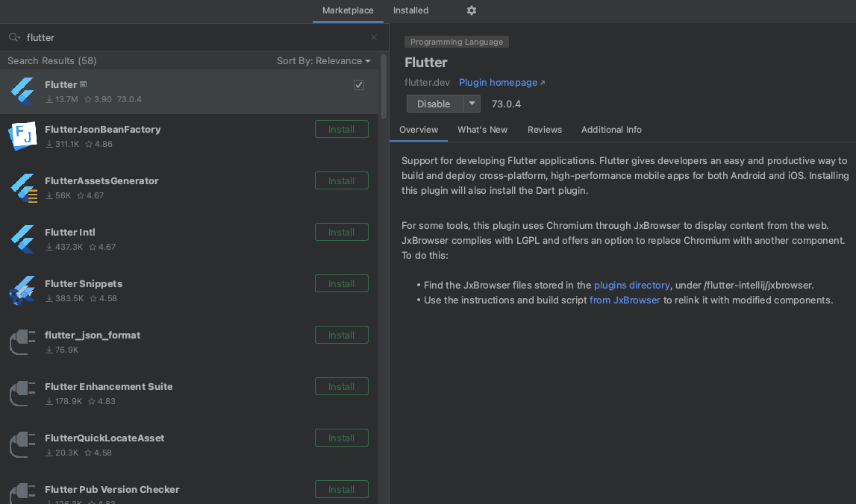Select the Flutter Pub Version Checker result name

coord(112,489)
